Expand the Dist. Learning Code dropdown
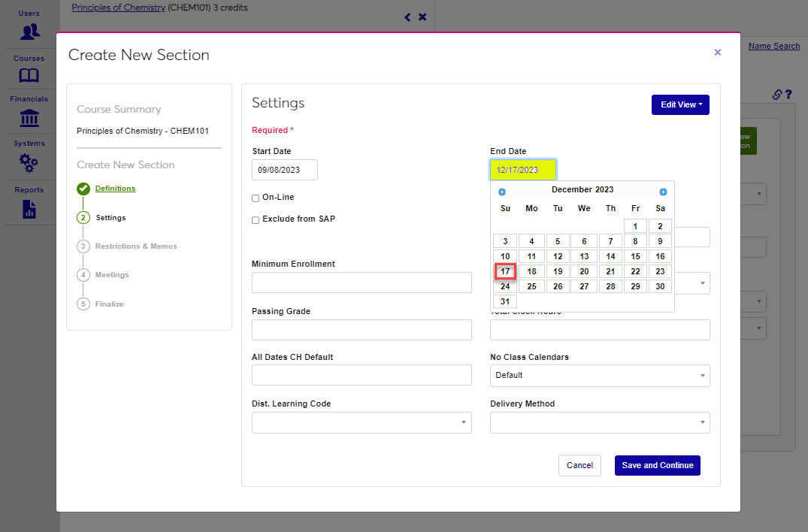The width and height of the screenshot is (808, 532). [x=361, y=423]
